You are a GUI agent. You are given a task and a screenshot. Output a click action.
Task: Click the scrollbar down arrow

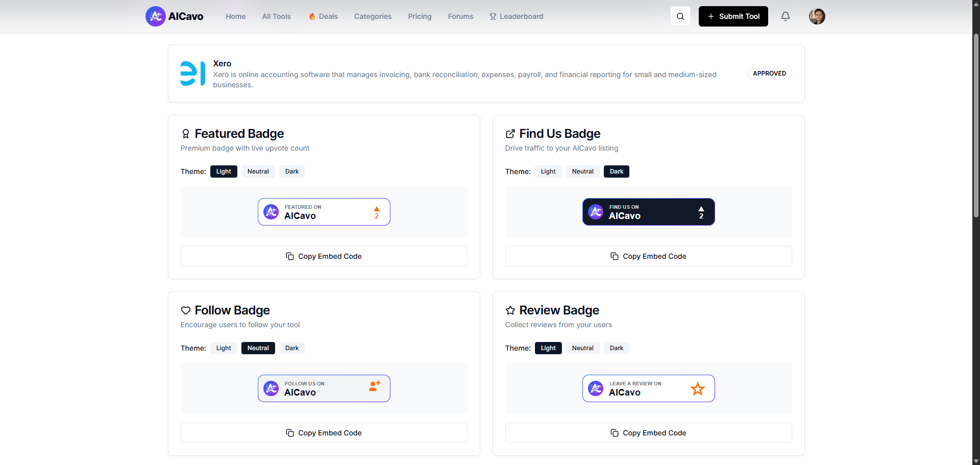point(976,461)
